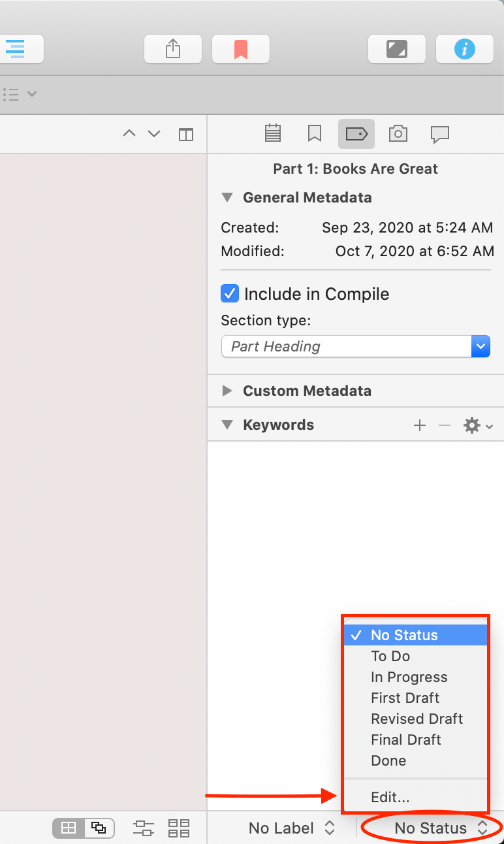Screen dimensions: 504x844
Task: Go to previous document with up arrow
Action: click(x=129, y=134)
